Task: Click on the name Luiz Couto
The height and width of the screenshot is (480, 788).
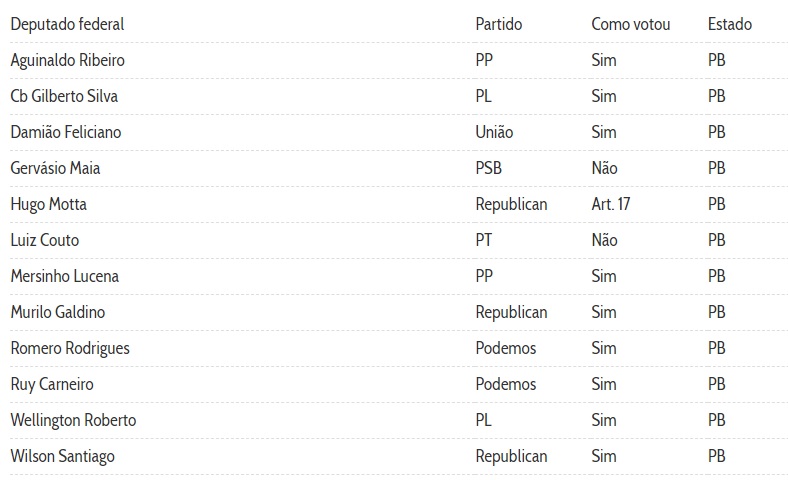Action: (x=44, y=240)
